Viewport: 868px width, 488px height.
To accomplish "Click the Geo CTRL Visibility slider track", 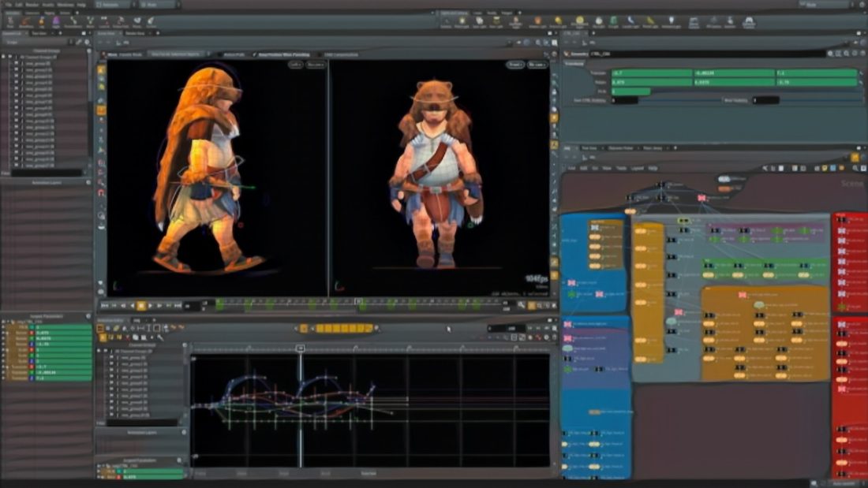I will 679,100.
